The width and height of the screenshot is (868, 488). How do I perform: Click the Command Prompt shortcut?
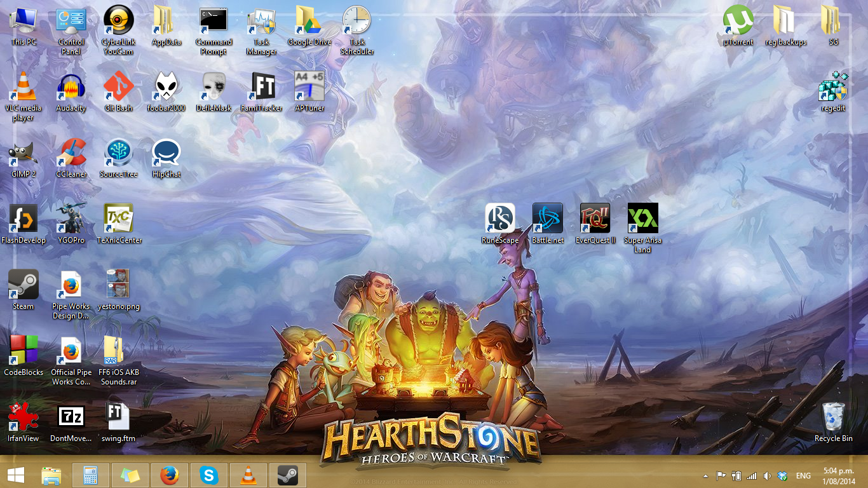214,30
